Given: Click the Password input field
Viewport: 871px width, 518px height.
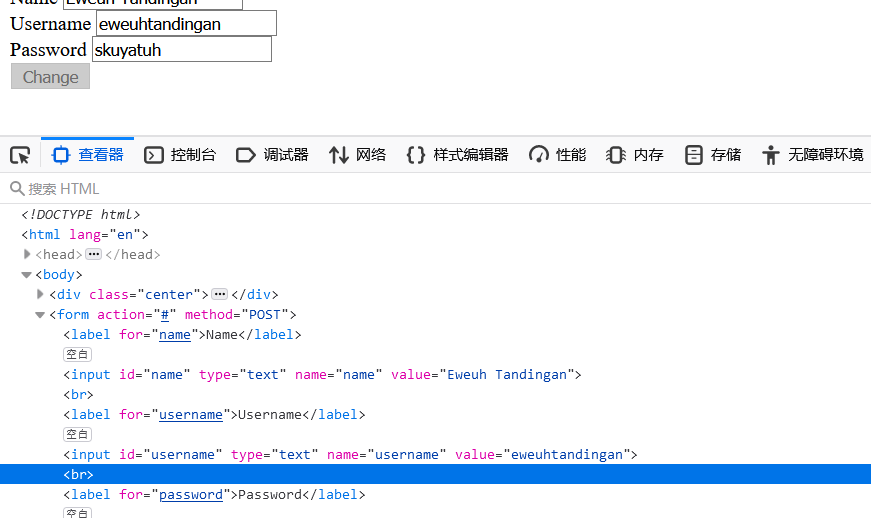Looking at the screenshot, I should coord(182,49).
